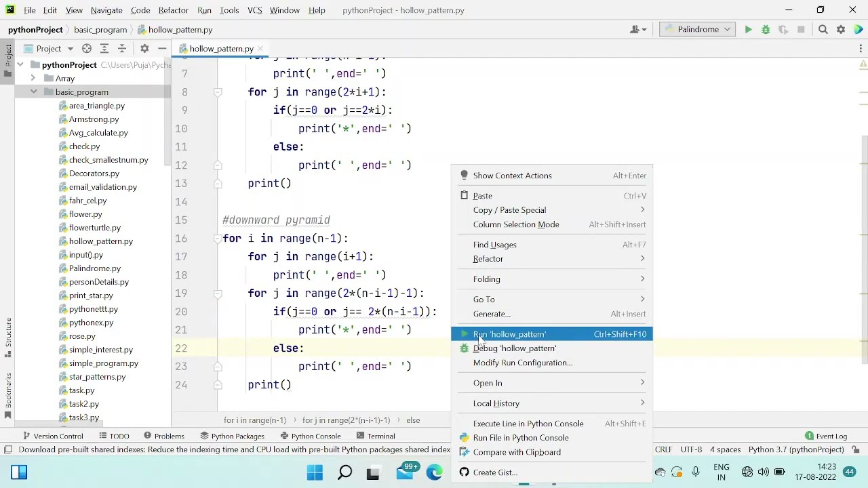The width and height of the screenshot is (868, 488).
Task: Launch Microsoft Edge from taskbar
Action: coord(435,472)
